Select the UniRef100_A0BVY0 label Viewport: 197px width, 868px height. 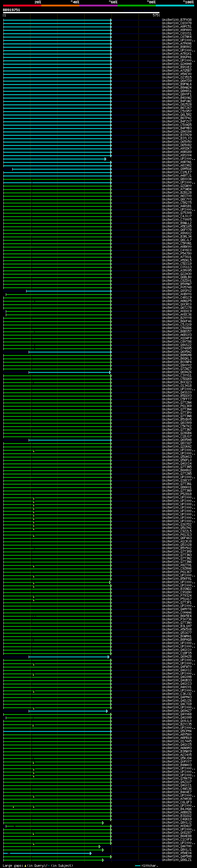click(177, 294)
